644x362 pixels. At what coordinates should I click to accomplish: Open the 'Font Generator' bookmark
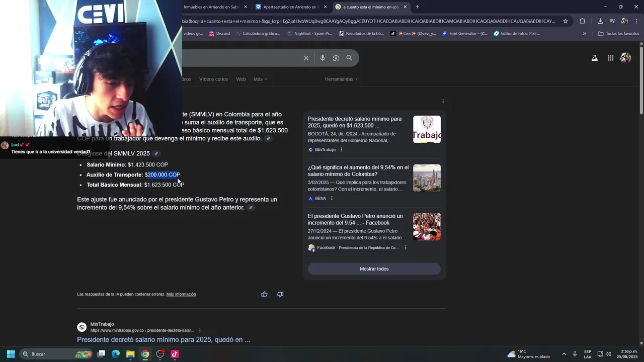pyautogui.click(x=465, y=34)
